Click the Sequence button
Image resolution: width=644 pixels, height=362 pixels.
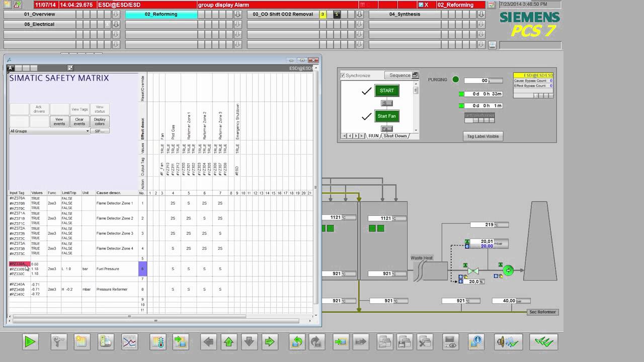401,75
